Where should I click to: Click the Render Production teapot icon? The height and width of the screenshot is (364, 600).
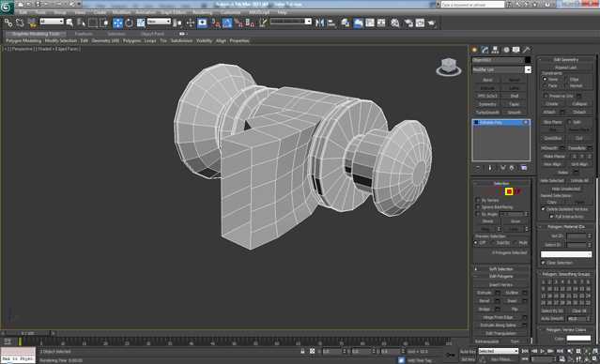[x=432, y=23]
